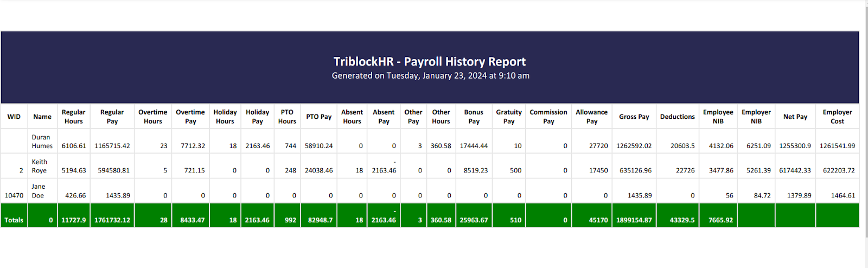Click the generated date subtitle text
The image size is (868, 268).
point(430,76)
